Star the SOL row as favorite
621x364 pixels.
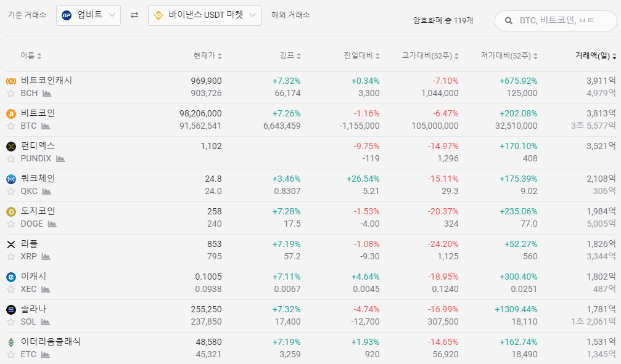tap(10, 322)
